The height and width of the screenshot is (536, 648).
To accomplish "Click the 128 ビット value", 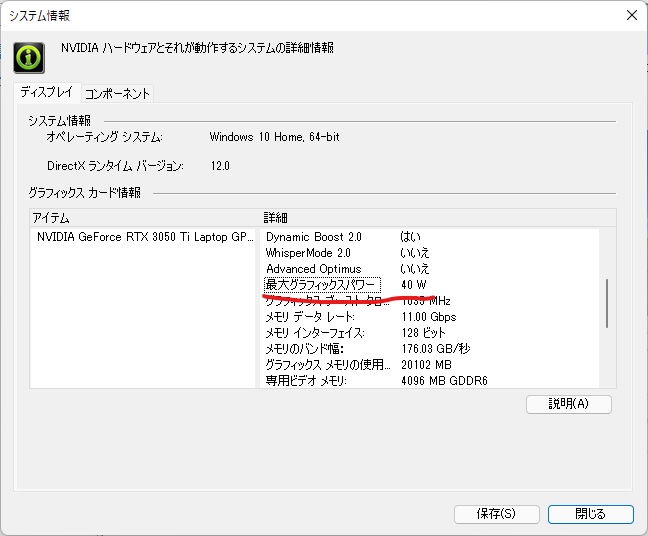I will [423, 333].
